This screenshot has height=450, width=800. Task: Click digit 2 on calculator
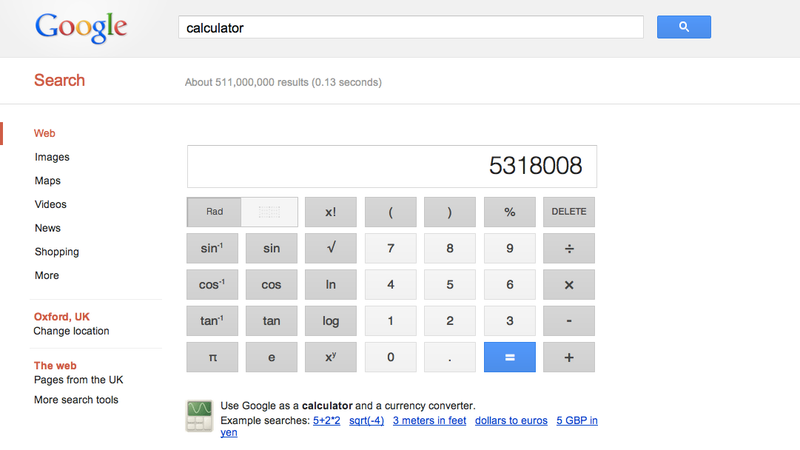click(449, 321)
